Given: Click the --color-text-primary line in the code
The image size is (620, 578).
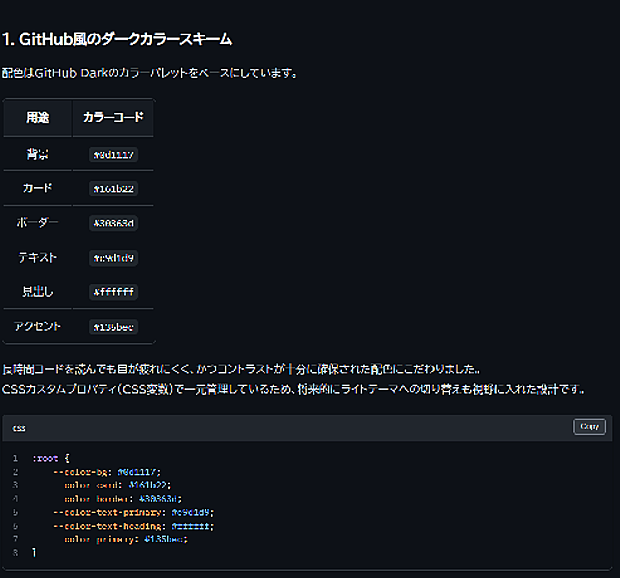Looking at the screenshot, I should pos(133,512).
